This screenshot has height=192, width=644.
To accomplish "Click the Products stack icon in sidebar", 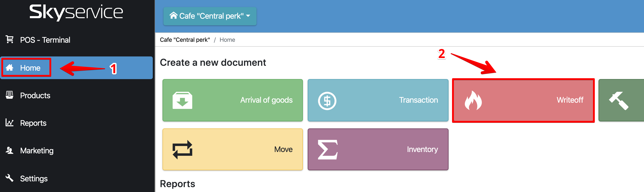I will point(10,95).
